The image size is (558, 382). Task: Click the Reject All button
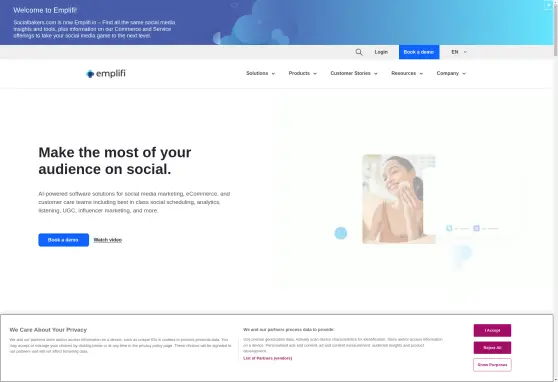point(492,347)
